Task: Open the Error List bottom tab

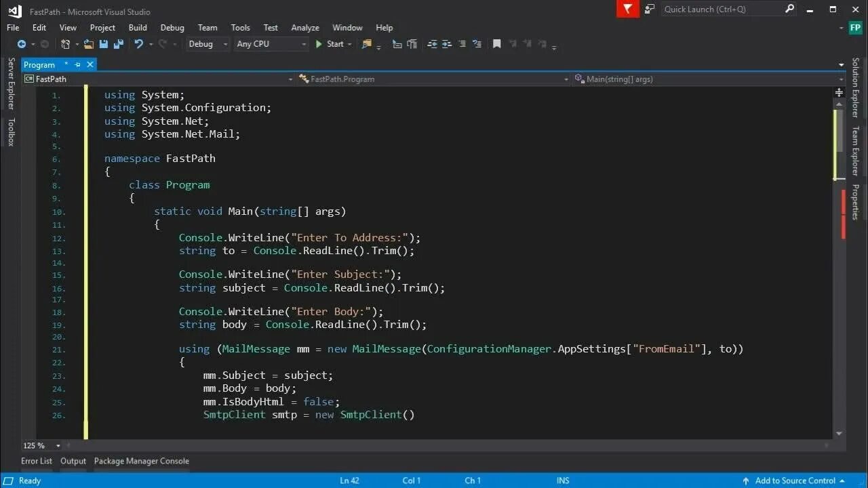Action: tap(37, 461)
